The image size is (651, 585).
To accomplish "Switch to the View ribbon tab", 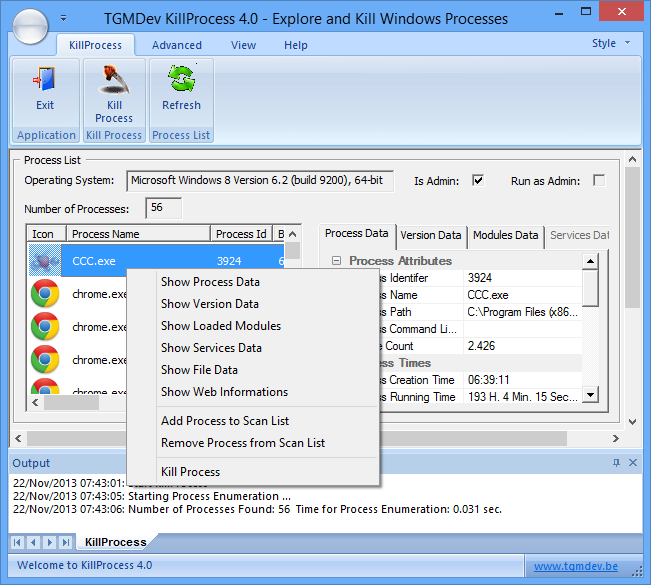I will (x=243, y=45).
